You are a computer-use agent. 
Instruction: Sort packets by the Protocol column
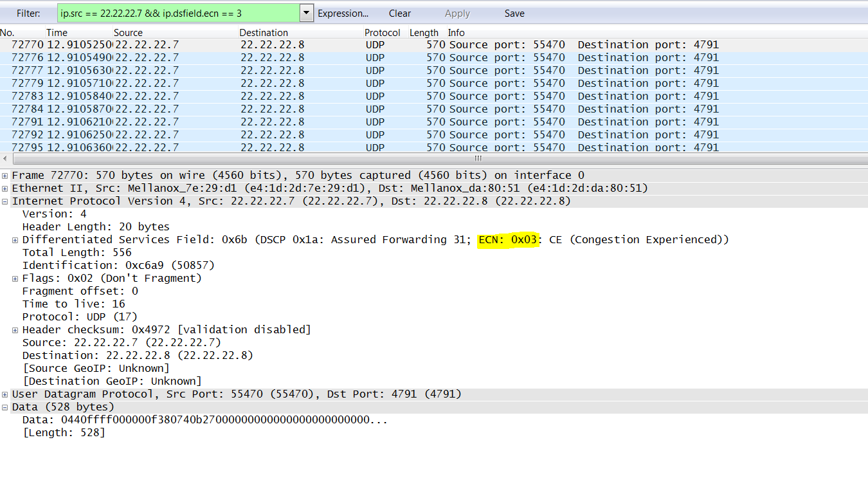383,32
